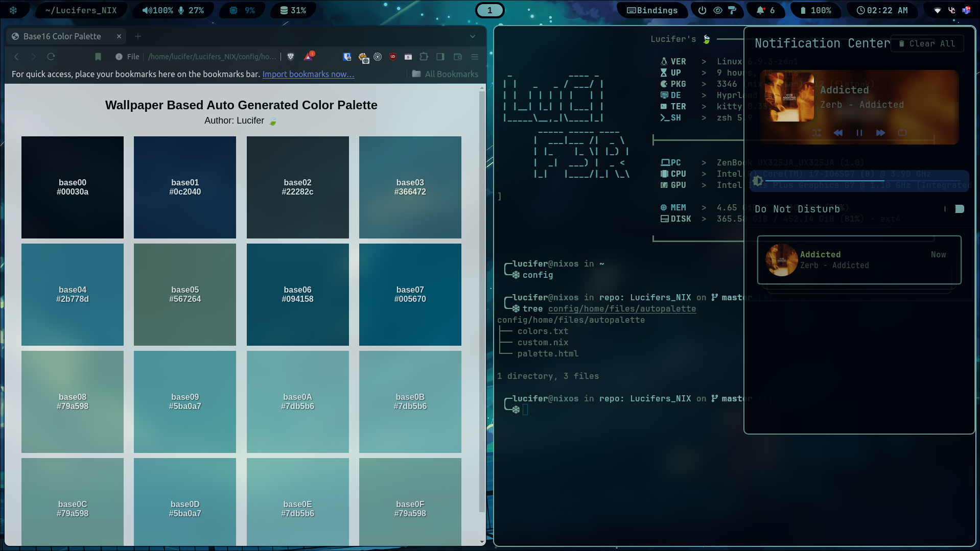Click the address bar file path
This screenshot has height=551, width=980.
tap(212, 57)
